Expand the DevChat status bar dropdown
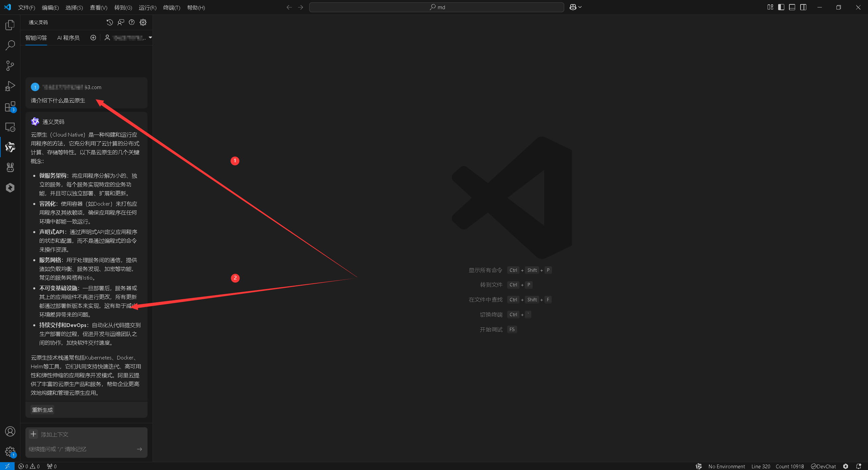Screen dimensions: 868x470 (828, 466)
